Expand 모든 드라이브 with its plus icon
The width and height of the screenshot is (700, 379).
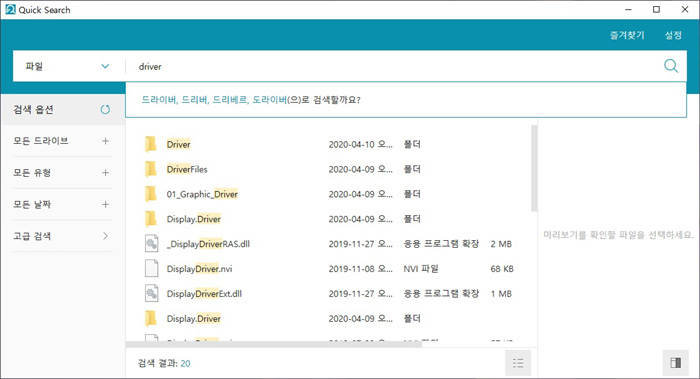pos(105,141)
